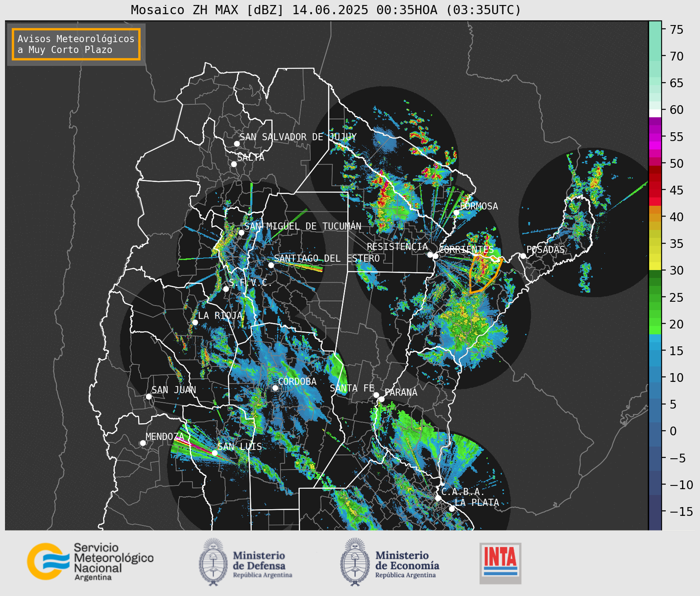Click the Córdoba city dot

pos(275,388)
